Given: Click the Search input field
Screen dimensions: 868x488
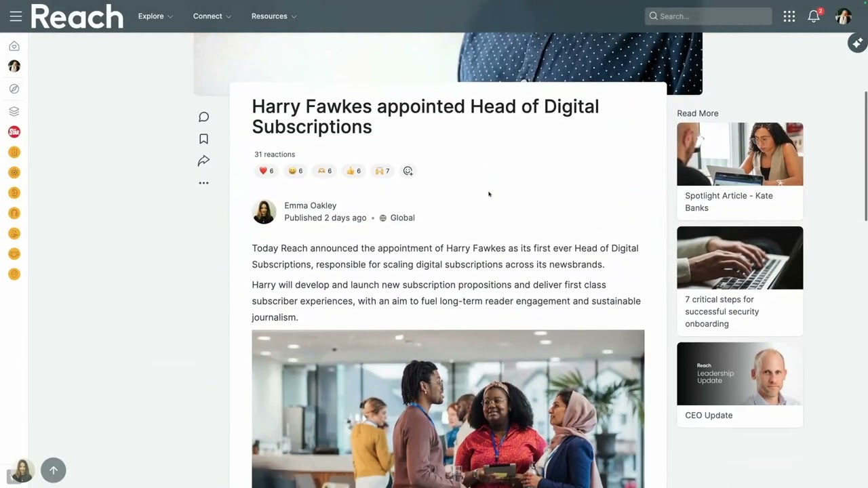Looking at the screenshot, I should pos(708,16).
